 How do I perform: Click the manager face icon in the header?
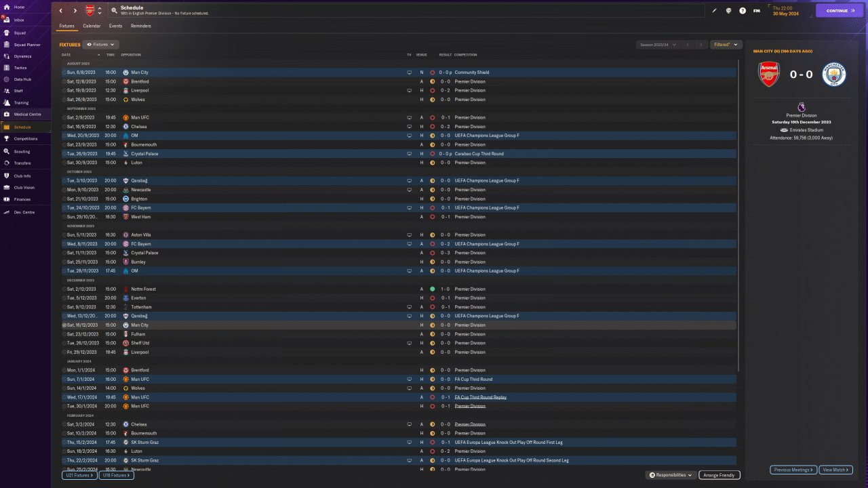coord(728,11)
